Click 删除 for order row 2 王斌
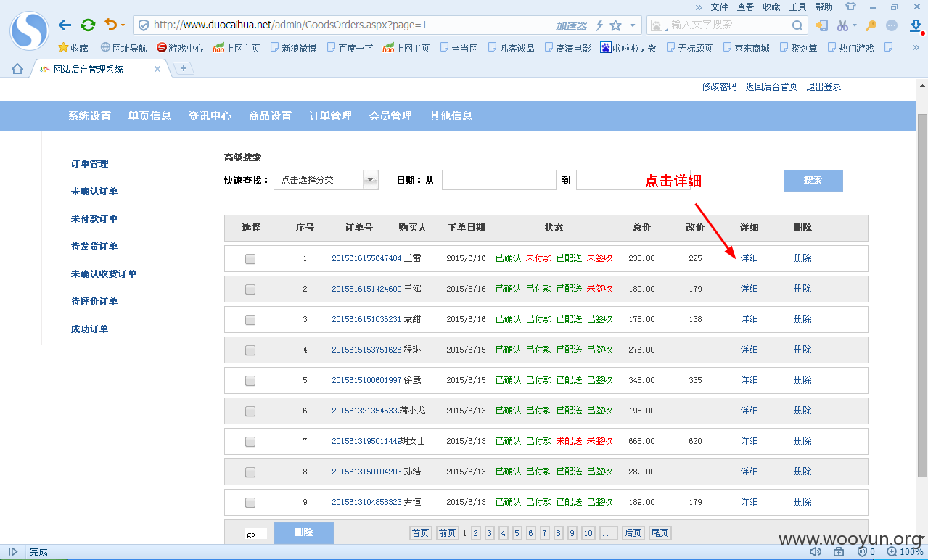Screen dimensions: 928x560 (x=802, y=289)
